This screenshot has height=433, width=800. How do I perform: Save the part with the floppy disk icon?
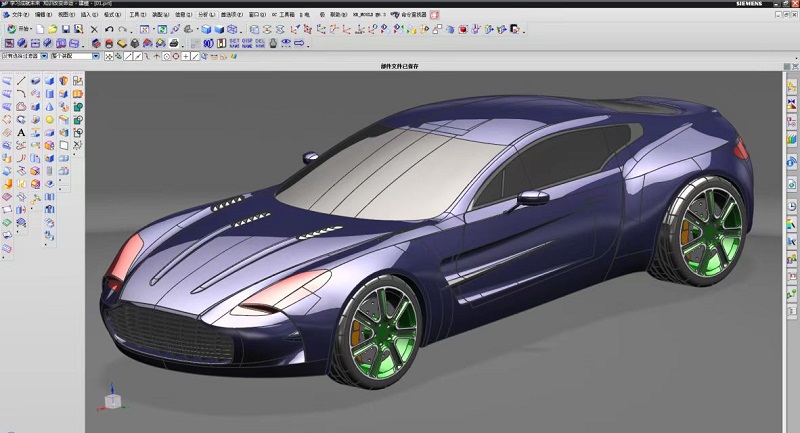(66, 29)
